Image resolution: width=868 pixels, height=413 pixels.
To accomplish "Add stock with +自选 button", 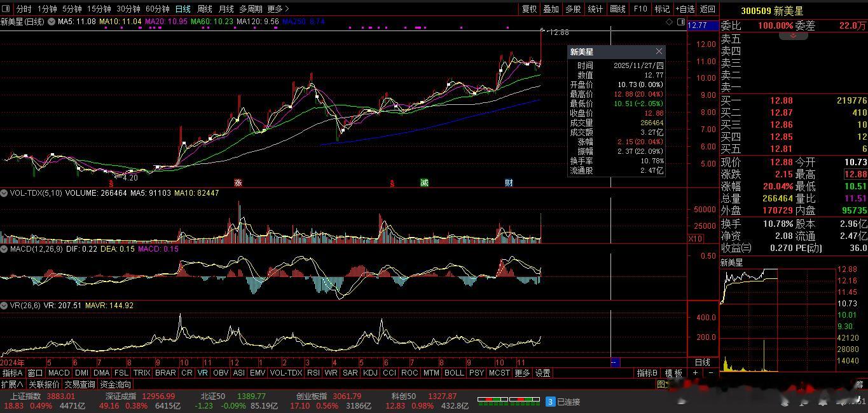I will point(685,9).
